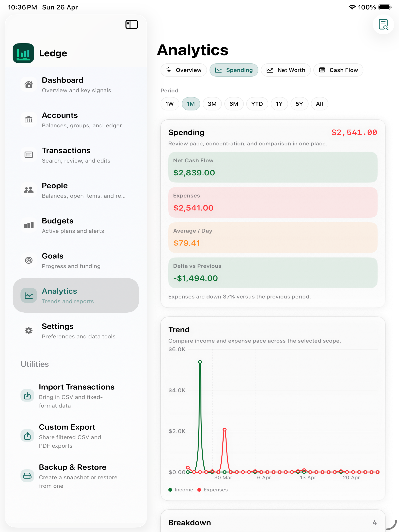Image resolution: width=399 pixels, height=532 pixels.
Task: Click 'Expenses are down 37%' summary text
Action: tap(240, 297)
